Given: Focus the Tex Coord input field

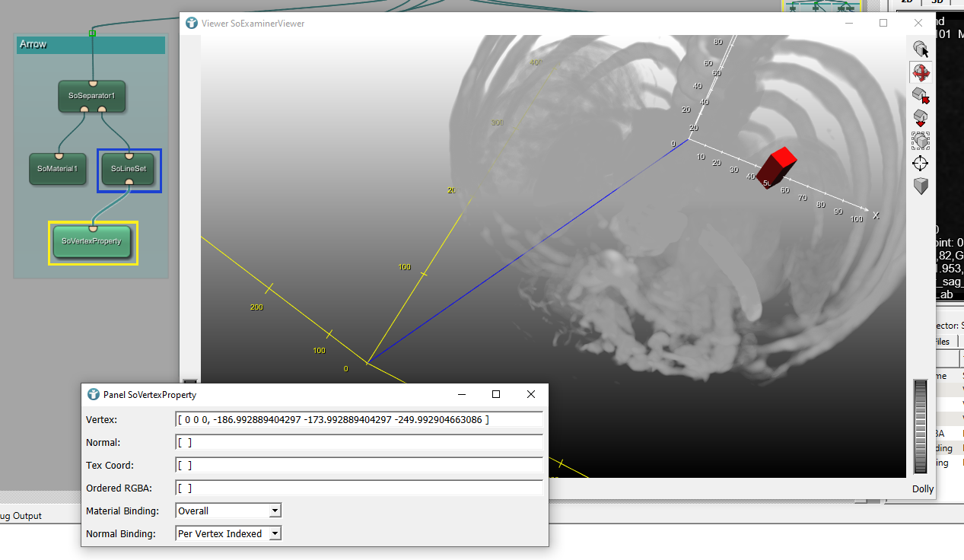Looking at the screenshot, I should (358, 465).
